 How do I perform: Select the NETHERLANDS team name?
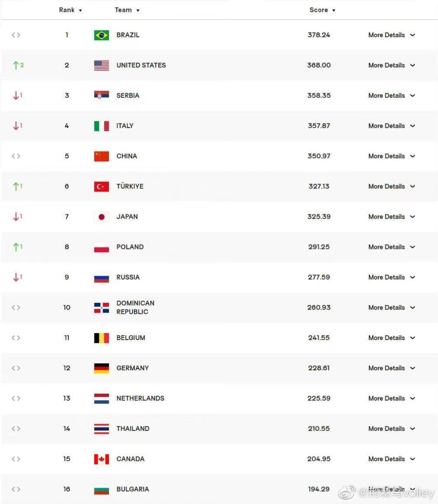140,398
